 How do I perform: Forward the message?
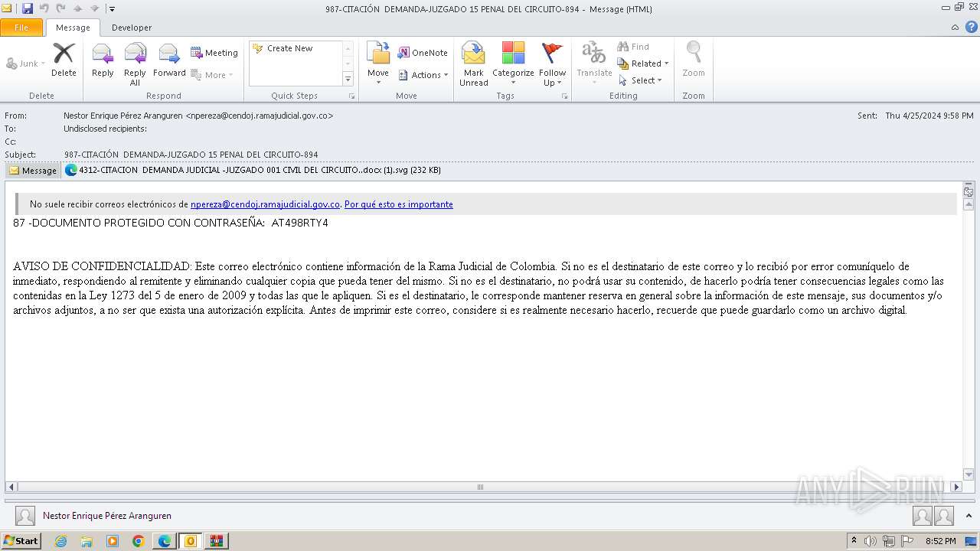point(169,60)
